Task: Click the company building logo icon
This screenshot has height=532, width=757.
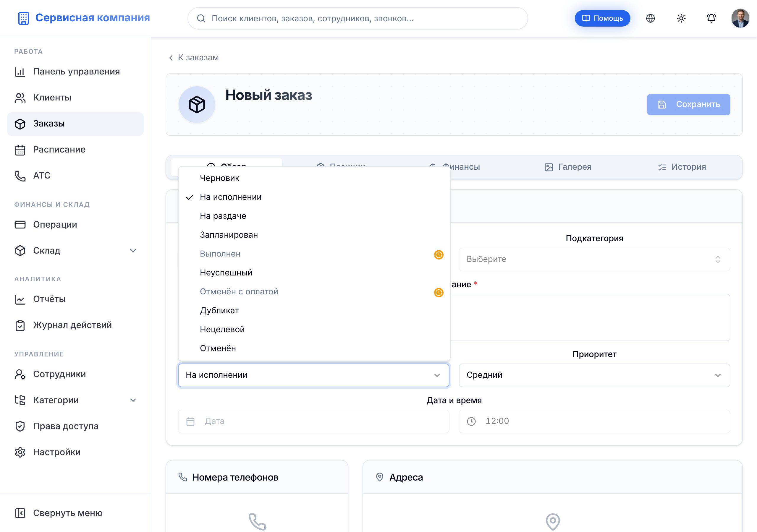Action: click(x=23, y=18)
